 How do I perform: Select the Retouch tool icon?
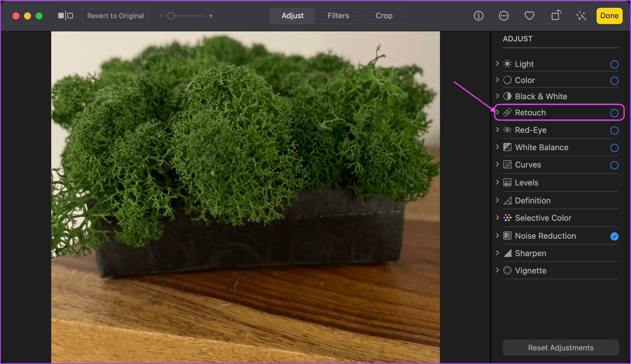coord(507,112)
